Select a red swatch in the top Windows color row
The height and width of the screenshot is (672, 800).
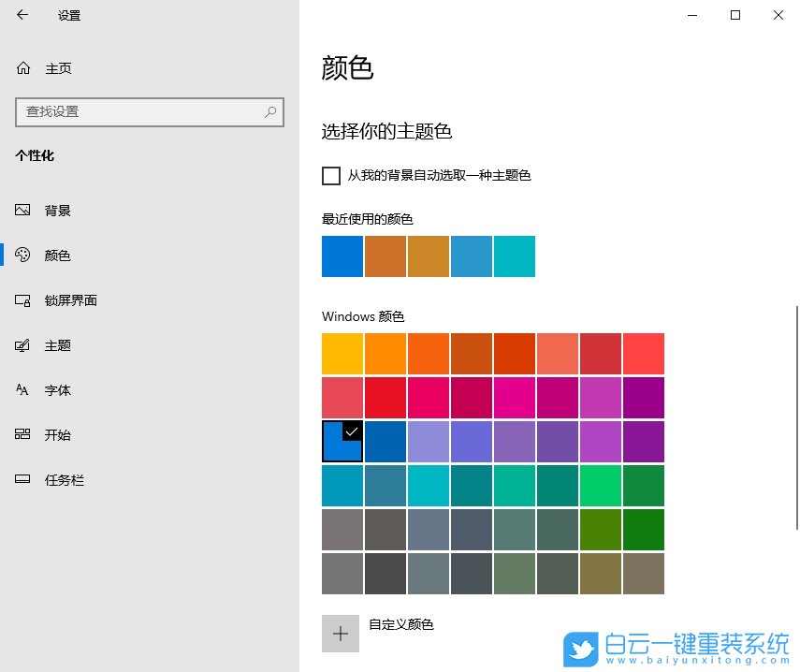click(600, 353)
